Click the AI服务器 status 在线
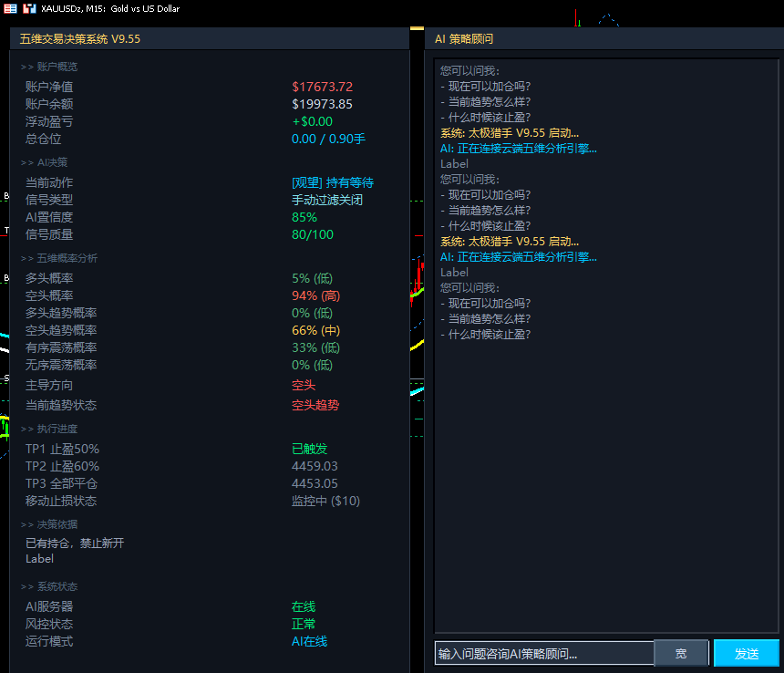This screenshot has height=673, width=784. [304, 607]
